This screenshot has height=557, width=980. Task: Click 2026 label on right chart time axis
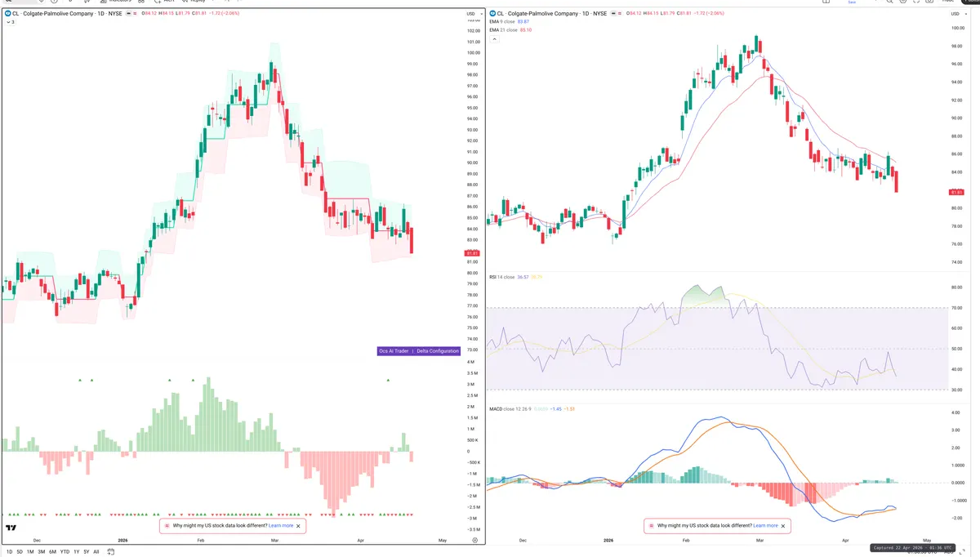click(608, 541)
